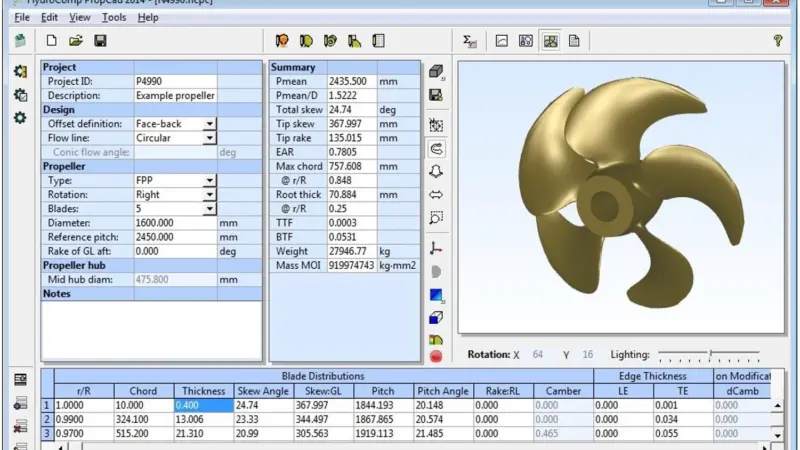This screenshot has height=450, width=800.
Task: Click the spin view bell-shaped arrow icon
Action: pos(436,171)
